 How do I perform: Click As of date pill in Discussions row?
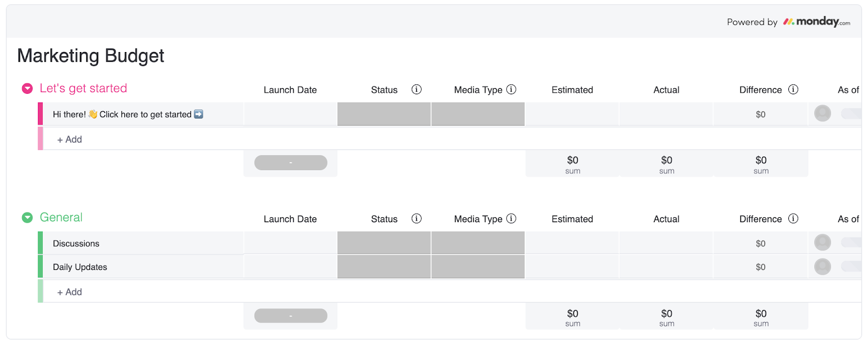[x=851, y=242]
